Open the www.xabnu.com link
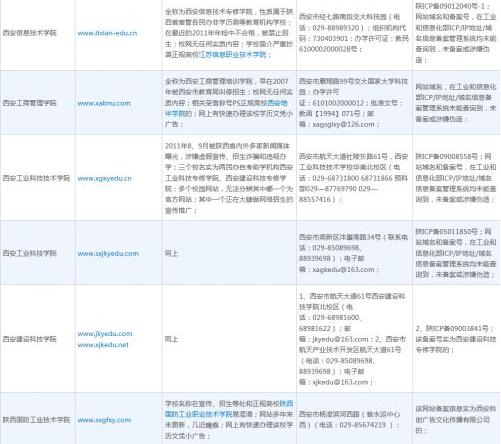501x444 pixels. point(104,103)
